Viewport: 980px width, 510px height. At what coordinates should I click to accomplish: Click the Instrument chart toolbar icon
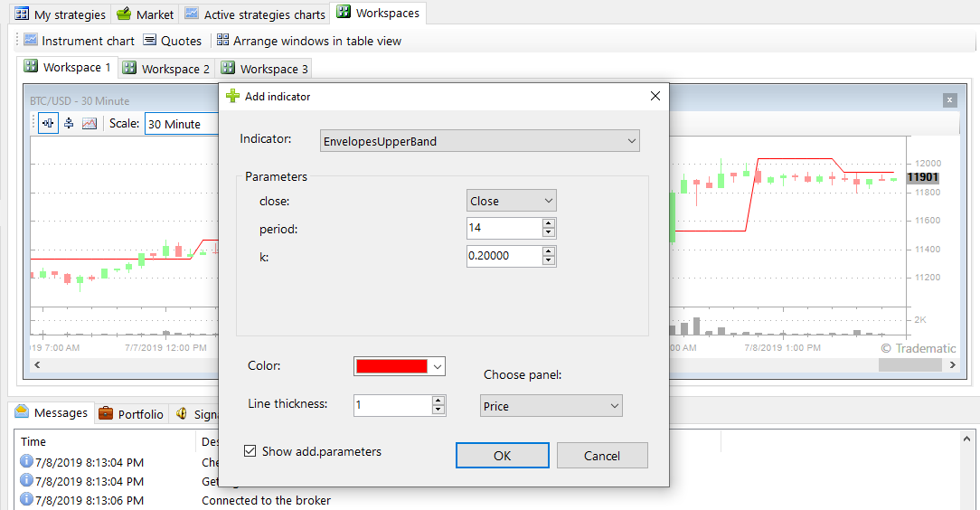click(31, 41)
